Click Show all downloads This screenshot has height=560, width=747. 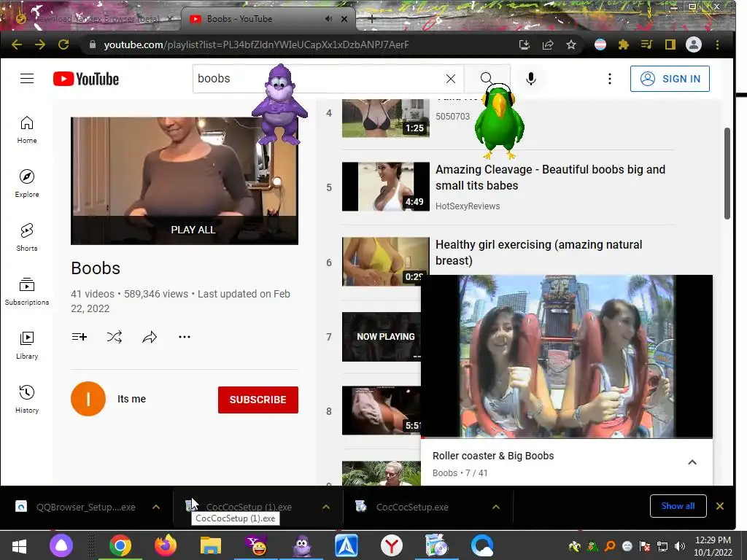click(x=678, y=506)
